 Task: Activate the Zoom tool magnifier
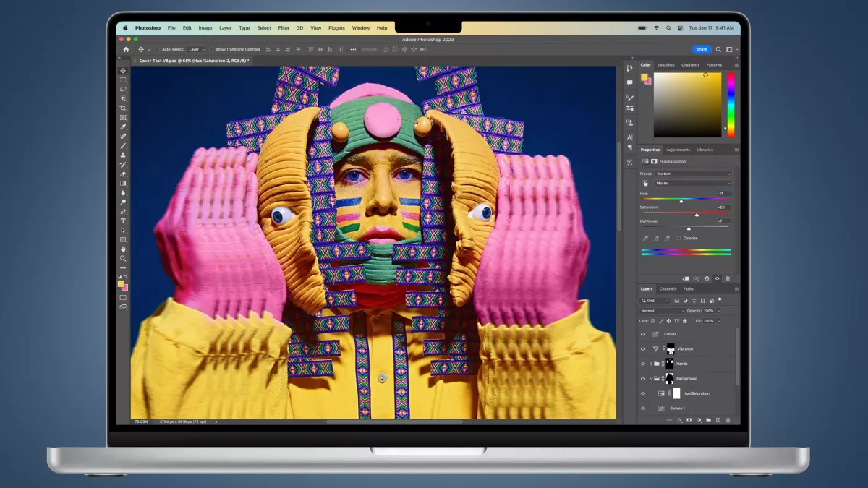click(123, 258)
